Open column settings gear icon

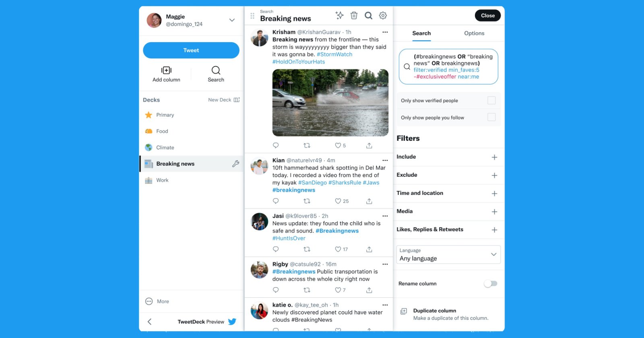coord(383,15)
